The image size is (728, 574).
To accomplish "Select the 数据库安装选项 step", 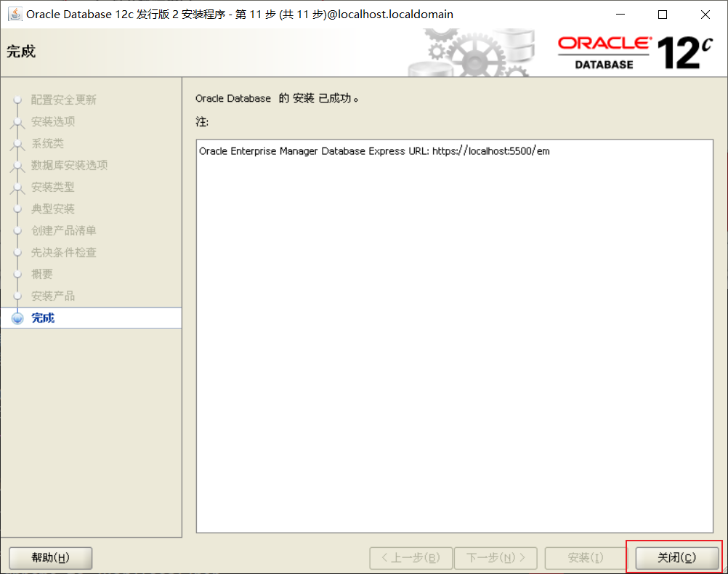I will coord(69,166).
